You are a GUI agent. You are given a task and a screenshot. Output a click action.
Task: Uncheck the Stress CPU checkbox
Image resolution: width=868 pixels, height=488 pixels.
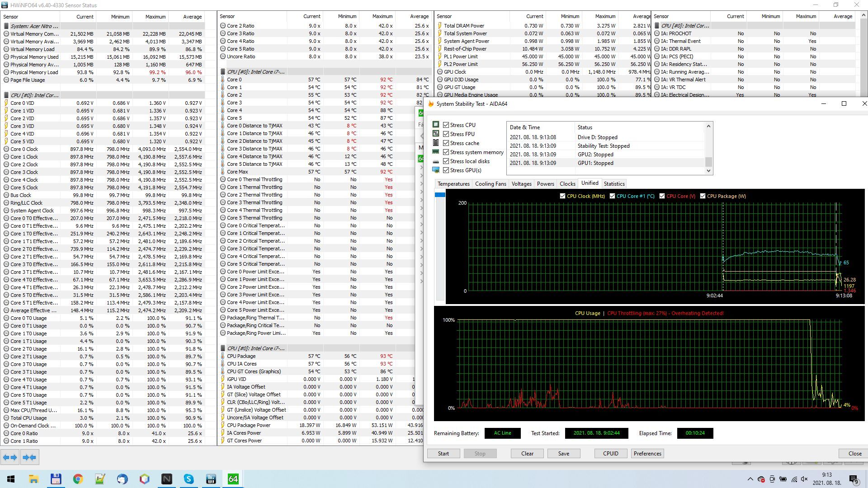(446, 125)
